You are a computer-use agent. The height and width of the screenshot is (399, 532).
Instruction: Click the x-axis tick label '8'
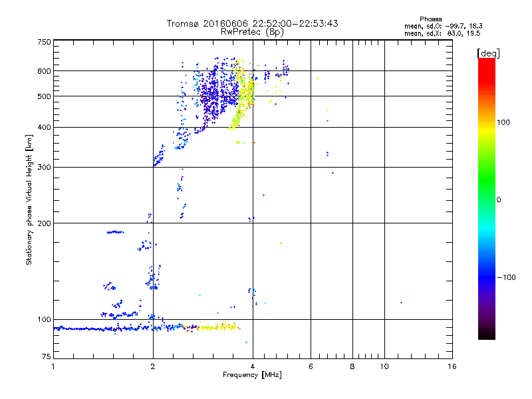(352, 366)
